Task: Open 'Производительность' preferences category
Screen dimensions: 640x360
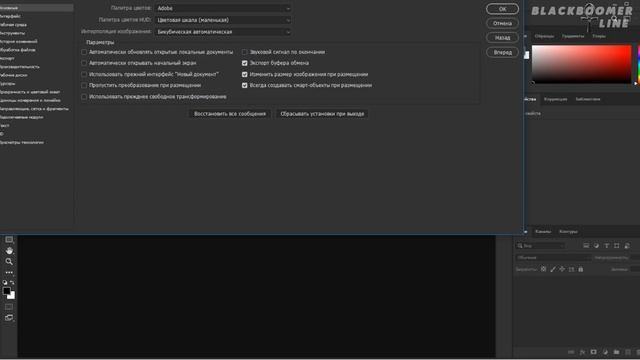Action: point(20,67)
